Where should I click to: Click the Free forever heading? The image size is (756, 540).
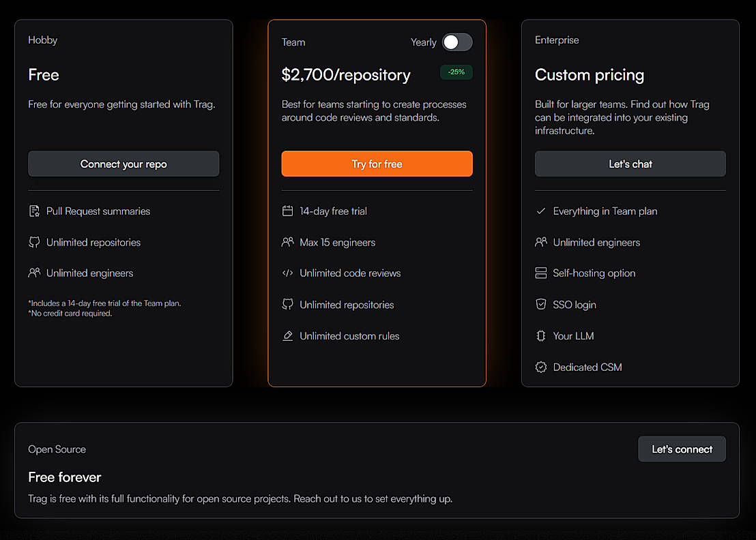(x=65, y=477)
